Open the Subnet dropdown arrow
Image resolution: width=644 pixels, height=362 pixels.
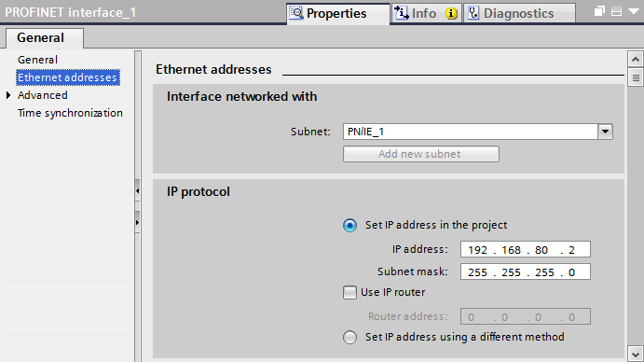pyautogui.click(x=605, y=132)
